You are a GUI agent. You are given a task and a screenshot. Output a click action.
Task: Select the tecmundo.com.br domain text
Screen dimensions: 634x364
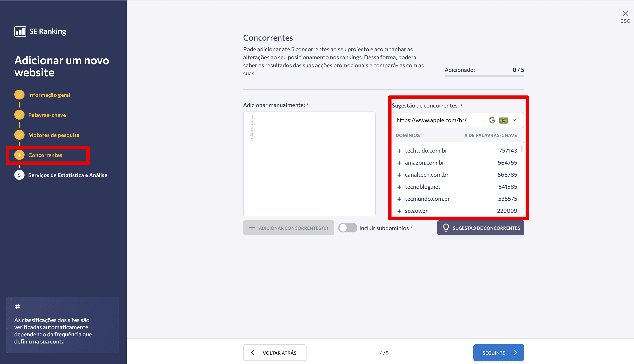tap(427, 199)
